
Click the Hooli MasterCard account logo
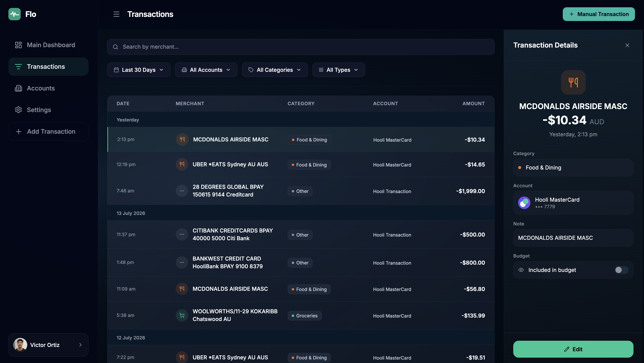tap(524, 203)
